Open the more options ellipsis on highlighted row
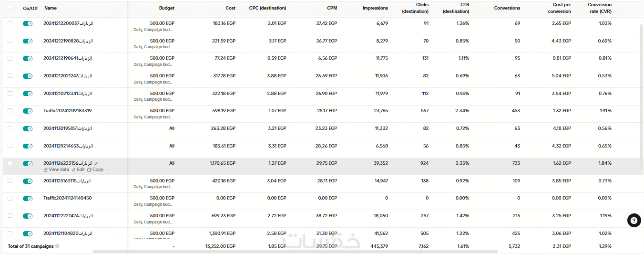 pyautogui.click(x=108, y=169)
